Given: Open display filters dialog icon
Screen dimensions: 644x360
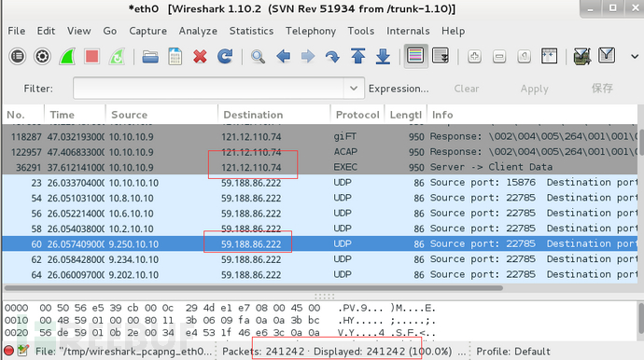Looking at the screenshot, I should 607,55.
